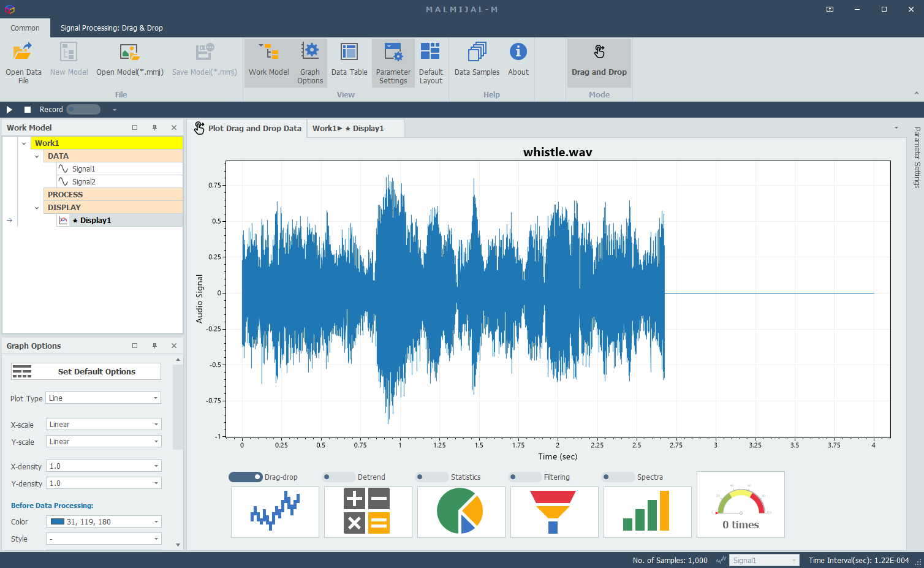This screenshot has width=924, height=568.
Task: Enable the Statistics switch
Action: [432, 477]
